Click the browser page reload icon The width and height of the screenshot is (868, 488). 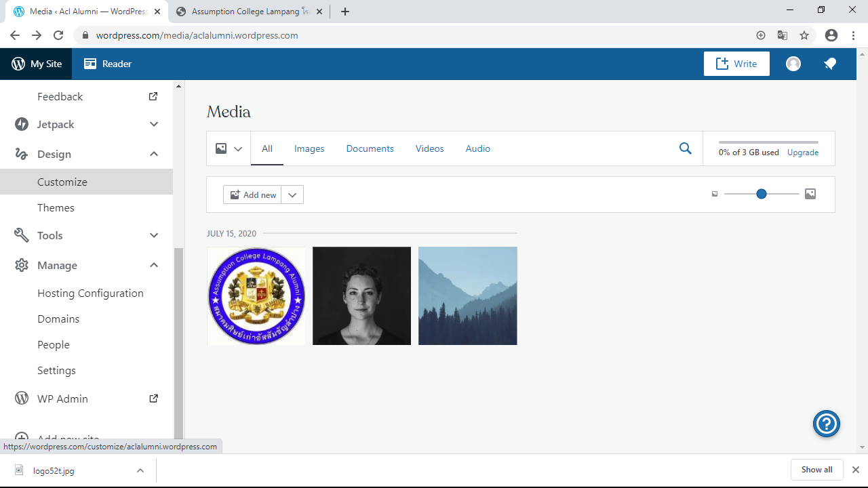point(58,35)
